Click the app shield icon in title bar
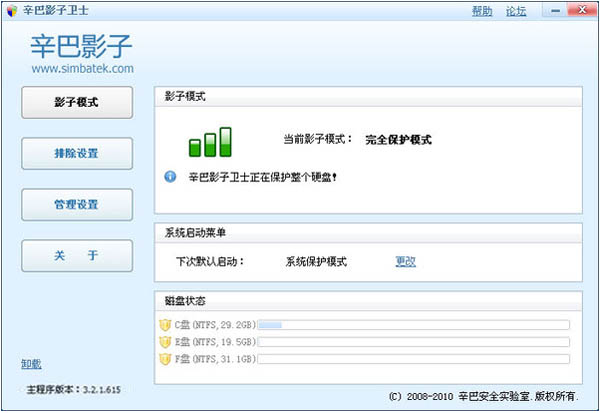Image resolution: width=600 pixels, height=413 pixels. [x=11, y=11]
